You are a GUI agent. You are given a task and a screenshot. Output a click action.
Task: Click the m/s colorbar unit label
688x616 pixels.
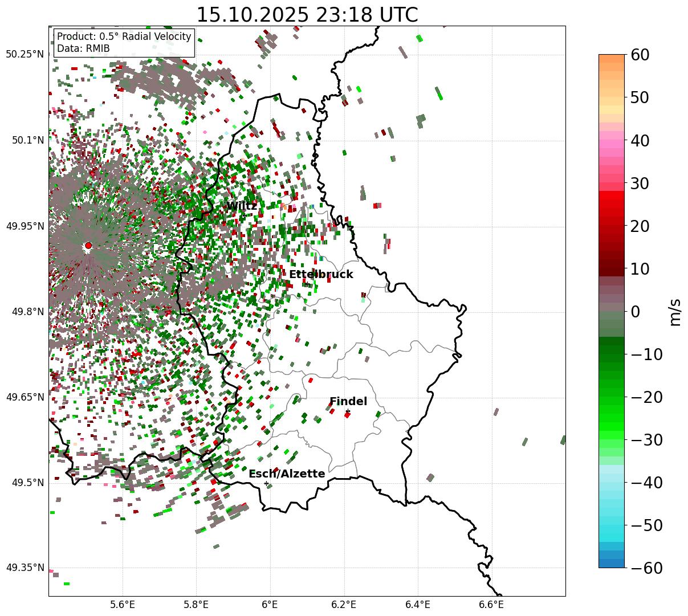[x=675, y=312]
